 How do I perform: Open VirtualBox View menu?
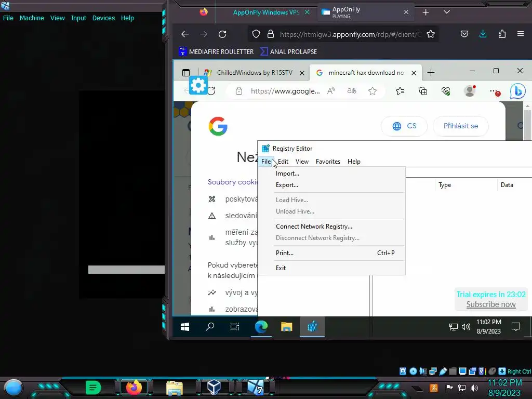tap(57, 18)
